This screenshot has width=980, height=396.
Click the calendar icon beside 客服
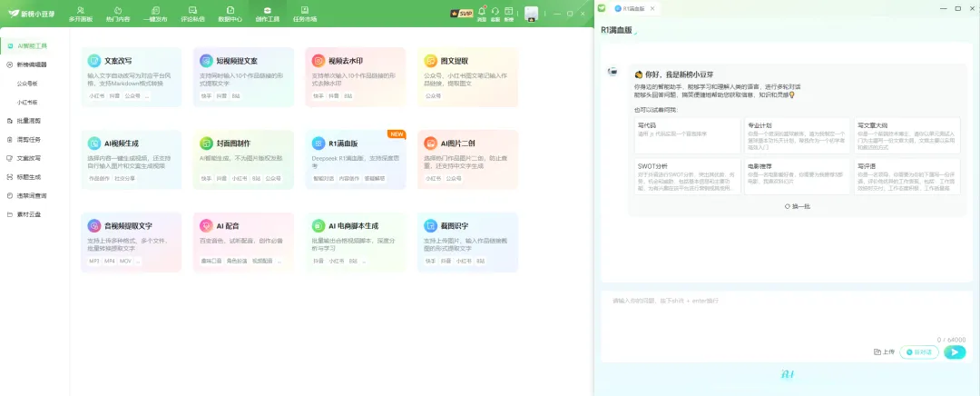[509, 11]
